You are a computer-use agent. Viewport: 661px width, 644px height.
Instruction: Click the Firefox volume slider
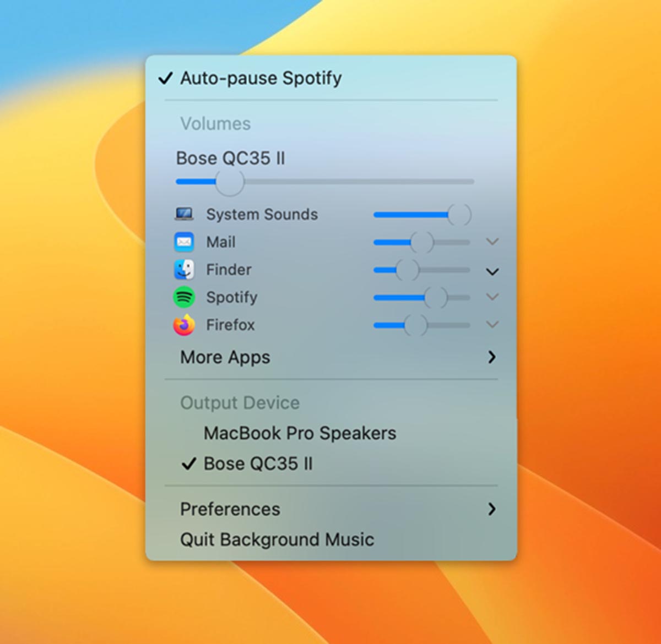[x=422, y=325]
